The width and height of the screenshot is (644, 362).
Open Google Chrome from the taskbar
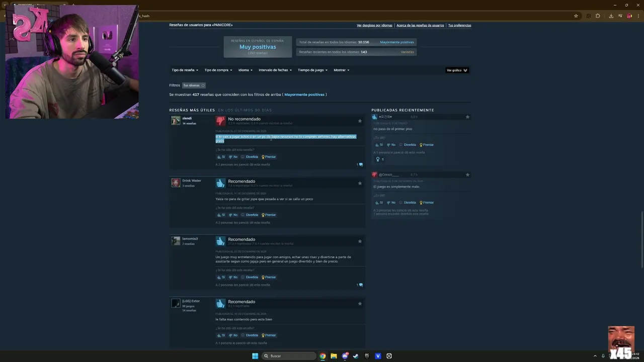323,356
